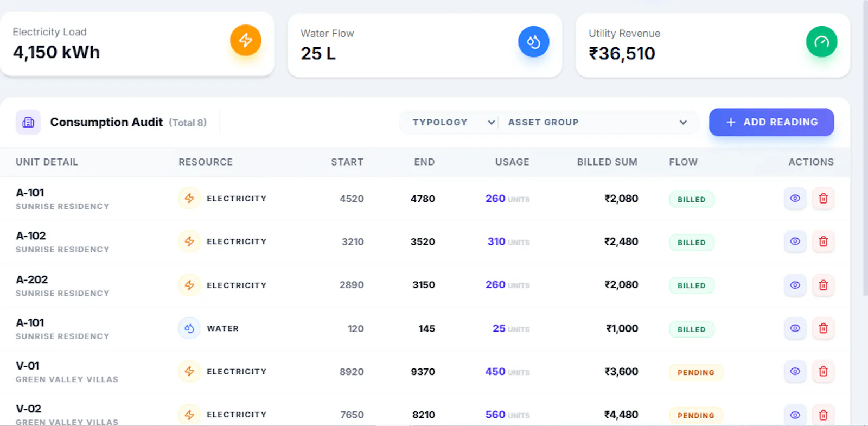View A-202 reading with eye icon
Screen dimensions: 868x426
(x=795, y=285)
